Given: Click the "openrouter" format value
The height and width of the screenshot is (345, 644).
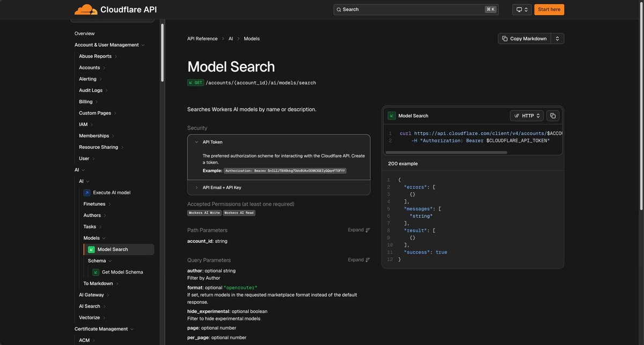Looking at the screenshot, I should point(240,287).
